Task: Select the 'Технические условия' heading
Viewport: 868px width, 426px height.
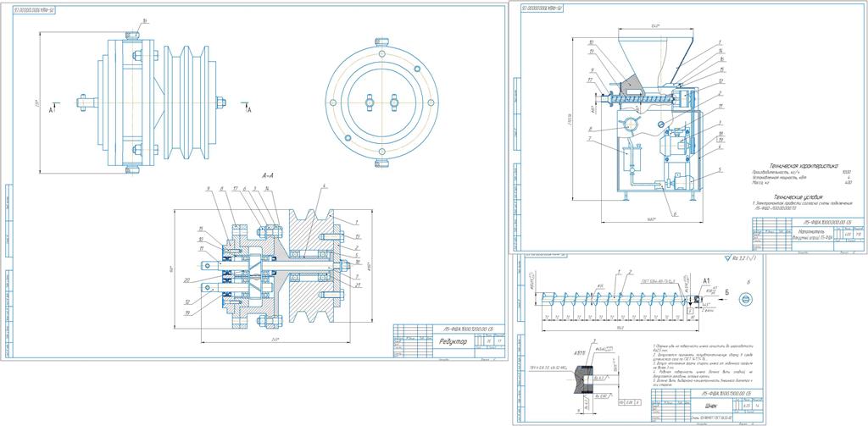Action: [798, 196]
